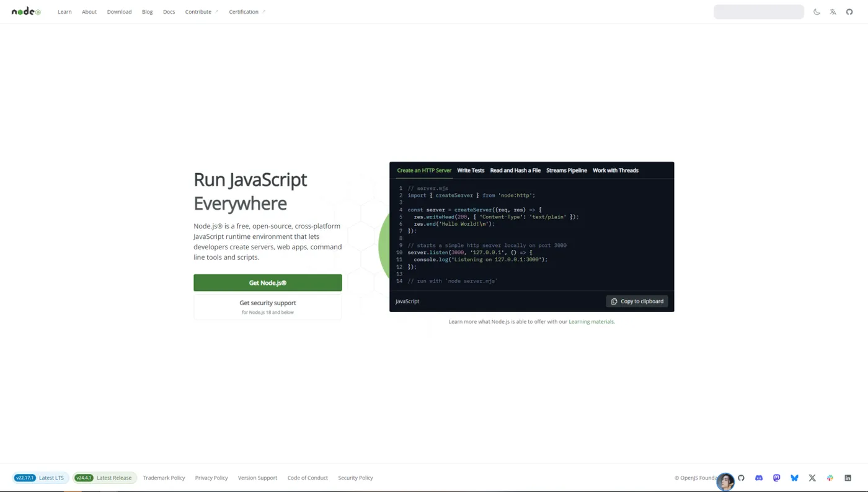Select the Create an HTTP Server tab
This screenshot has width=868, height=492.
click(x=424, y=170)
